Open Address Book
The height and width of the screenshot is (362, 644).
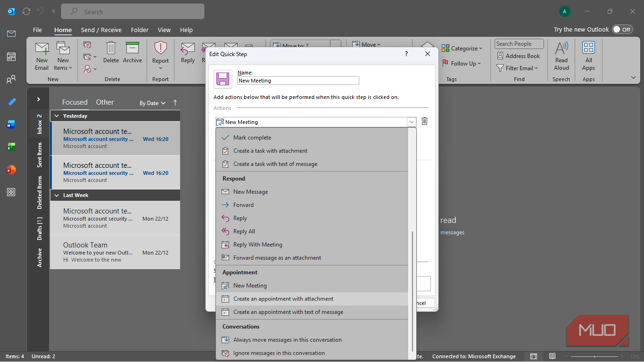coord(518,56)
